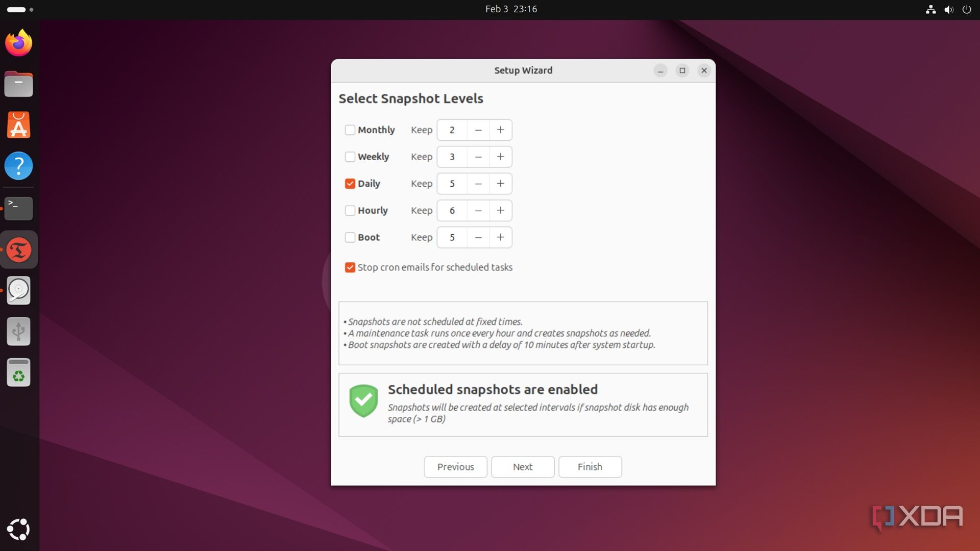Maximize the Setup Wizard window
The width and height of the screenshot is (980, 551).
(682, 70)
